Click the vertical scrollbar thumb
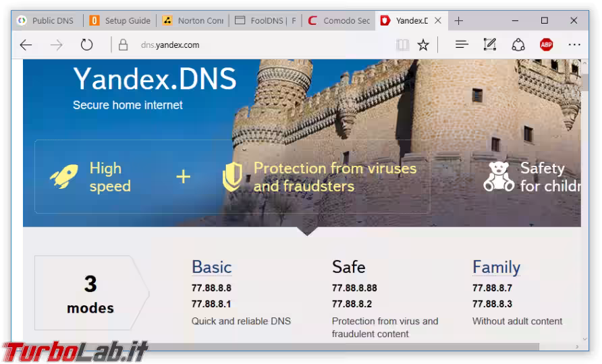The width and height of the screenshot is (602, 364). click(584, 82)
